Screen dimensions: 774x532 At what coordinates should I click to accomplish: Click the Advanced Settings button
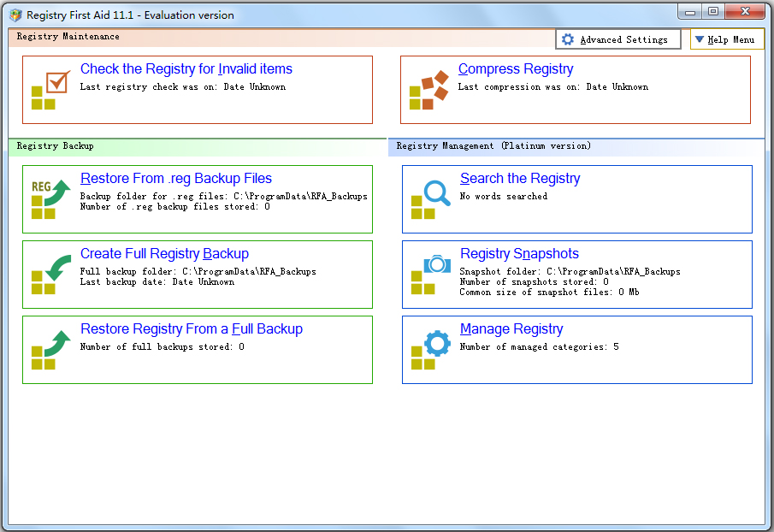point(617,38)
